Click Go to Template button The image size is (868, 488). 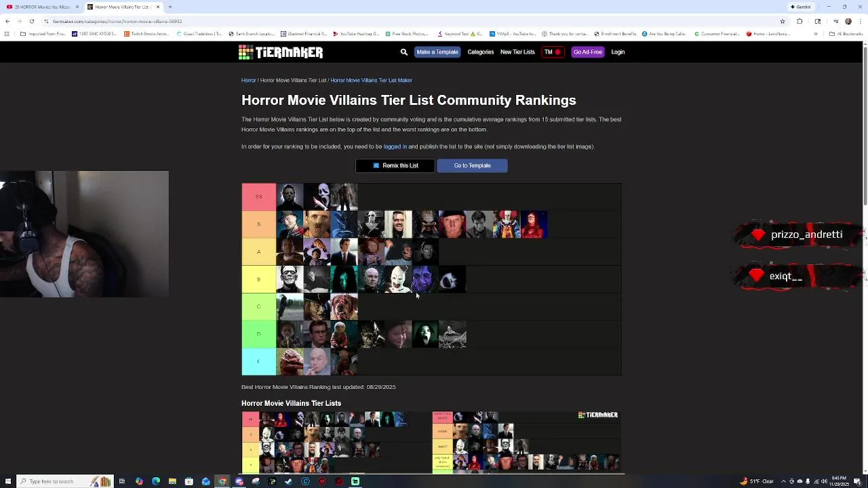click(472, 165)
